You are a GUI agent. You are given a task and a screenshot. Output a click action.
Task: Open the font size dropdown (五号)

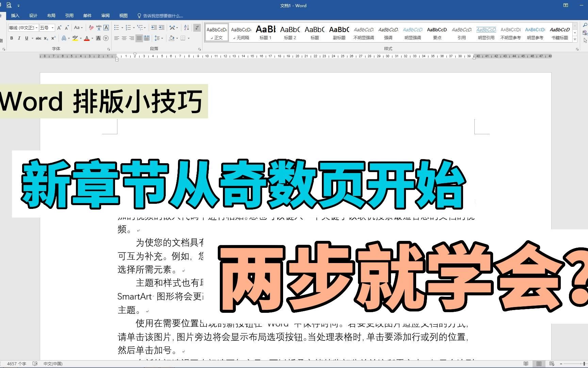coord(53,28)
